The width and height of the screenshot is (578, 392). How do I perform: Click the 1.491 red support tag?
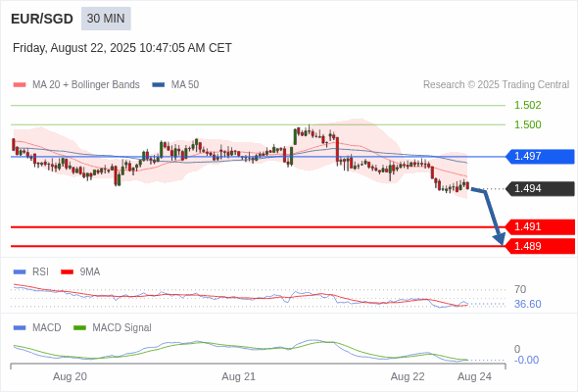[x=540, y=226]
